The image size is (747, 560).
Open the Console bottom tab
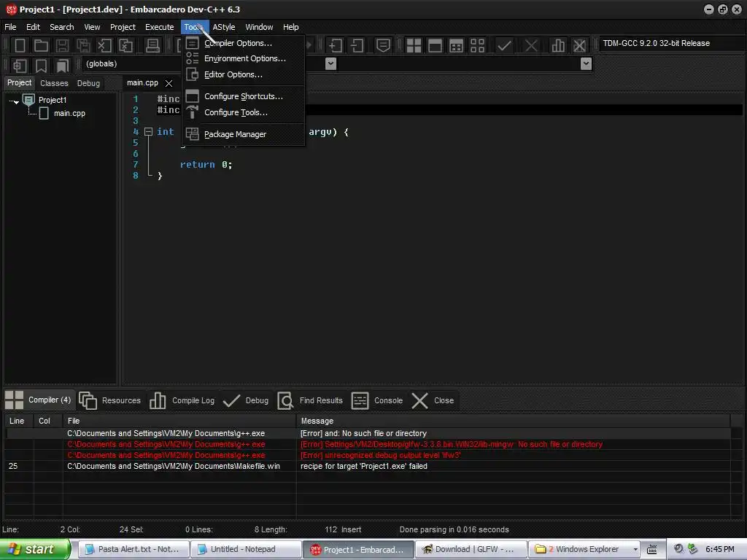tap(377, 400)
